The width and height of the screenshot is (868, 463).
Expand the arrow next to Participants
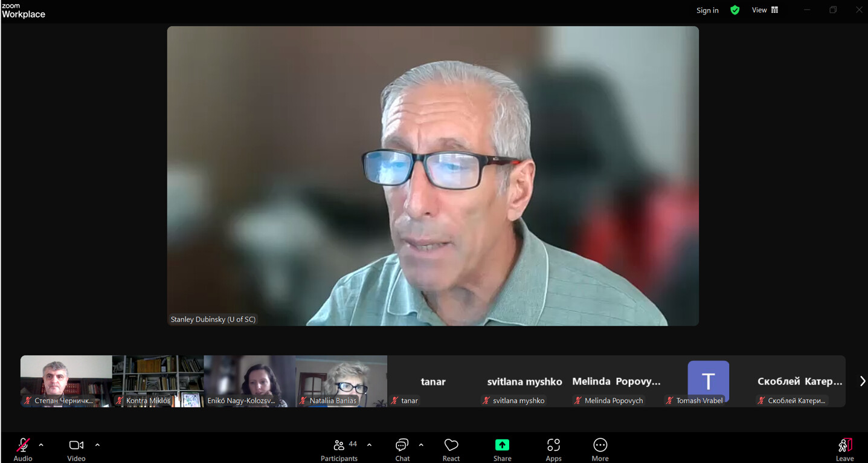(x=369, y=445)
